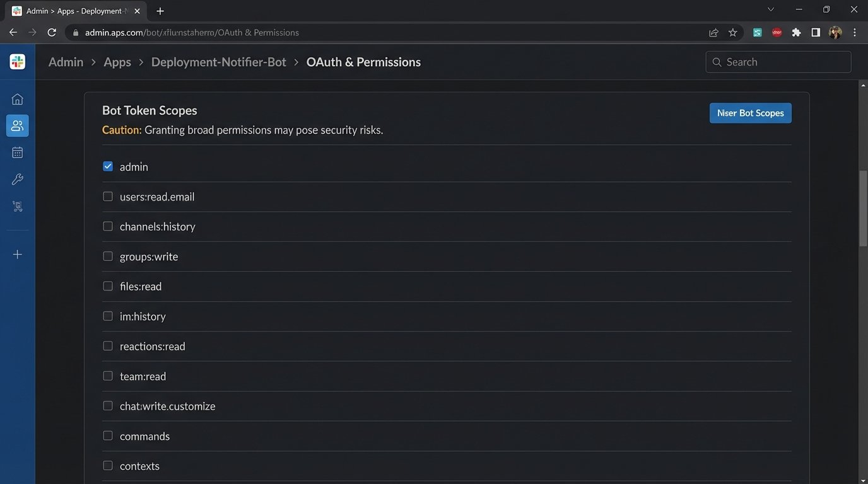Select the wrench tools icon in sidebar
868x484 pixels.
tap(17, 179)
